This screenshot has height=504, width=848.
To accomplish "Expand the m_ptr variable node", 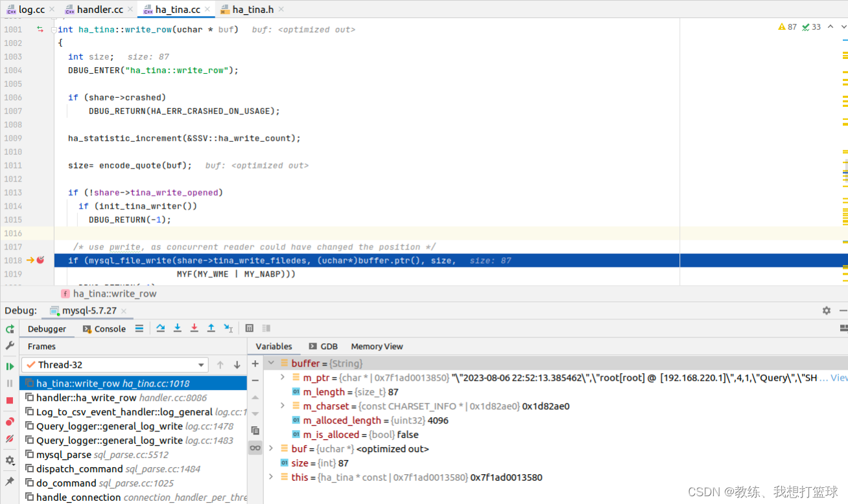I will tap(283, 377).
